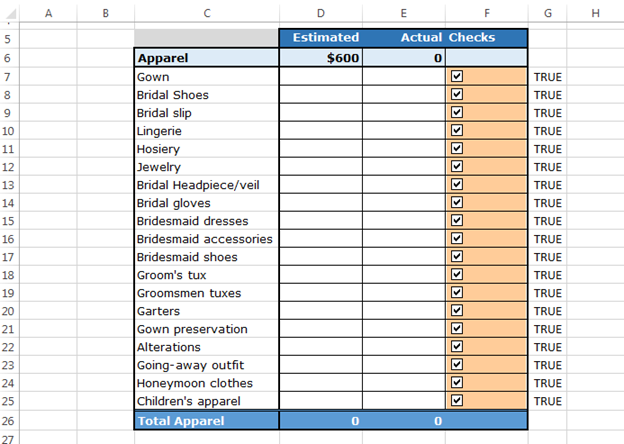Uncheck the Groom's tux checkbox
Screen dimensions: 624x444
457,274
